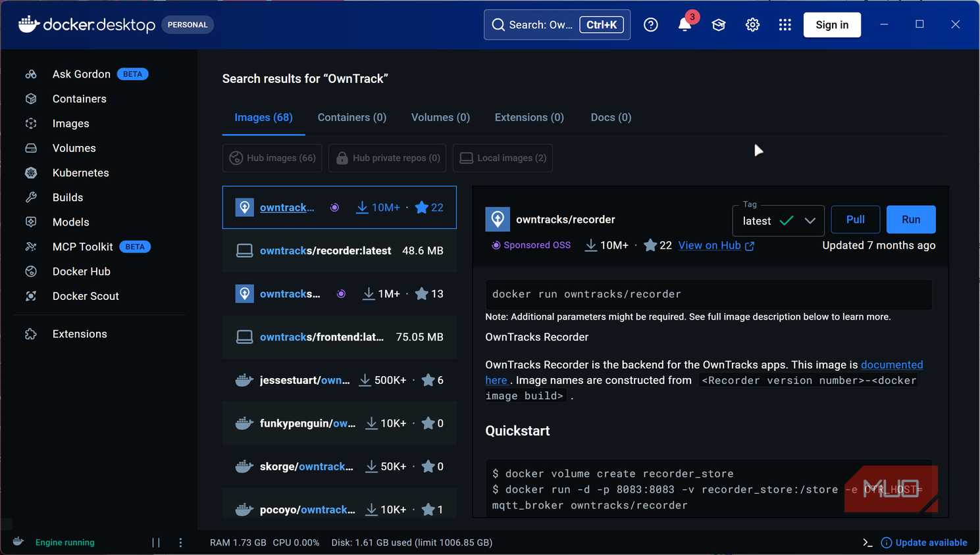Switch to the Images (68) tab
Screen dimensions: 980x555
coord(263,118)
